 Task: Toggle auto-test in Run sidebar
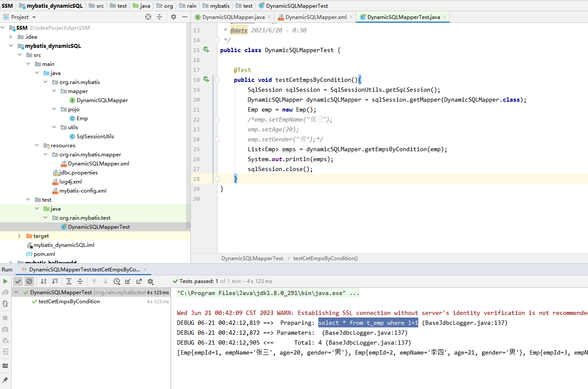(5, 304)
